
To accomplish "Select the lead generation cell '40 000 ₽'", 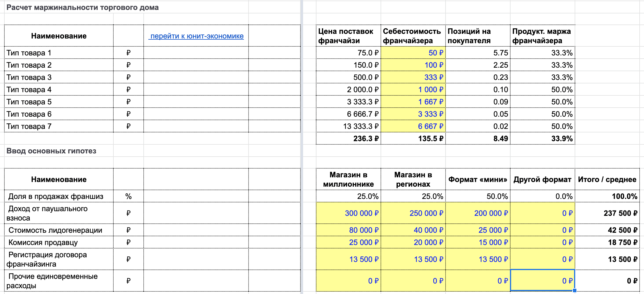I will click(x=413, y=230).
